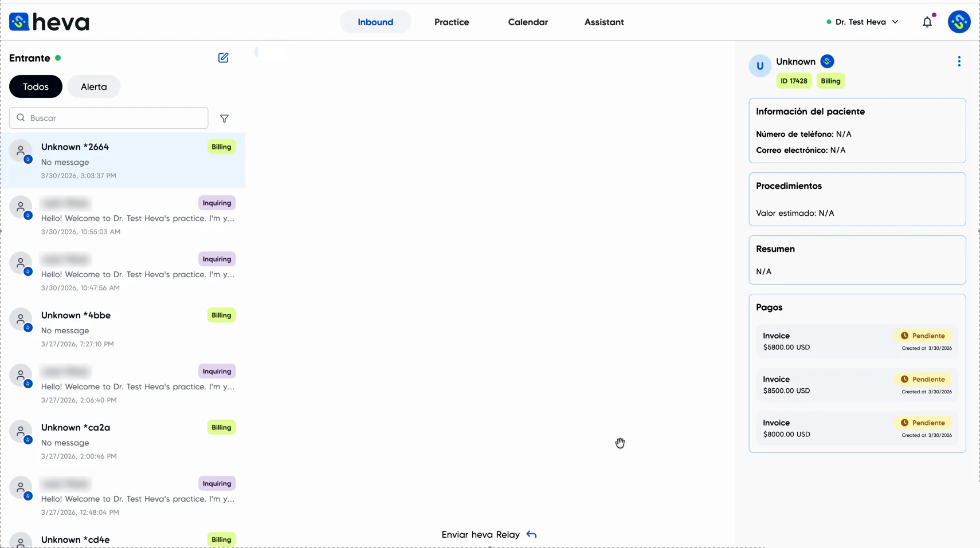Open the conversation filter funnel
Viewport: 980px width, 548px height.
pos(224,119)
